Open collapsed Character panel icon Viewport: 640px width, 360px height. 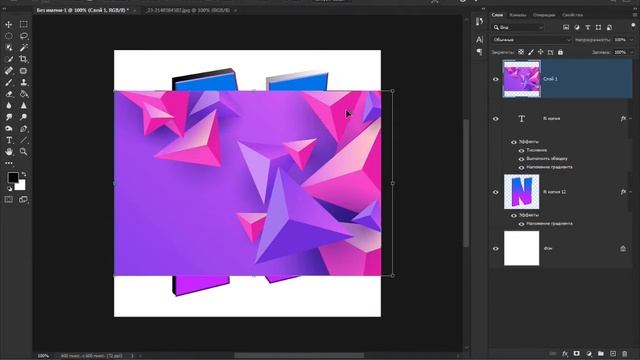point(479,40)
